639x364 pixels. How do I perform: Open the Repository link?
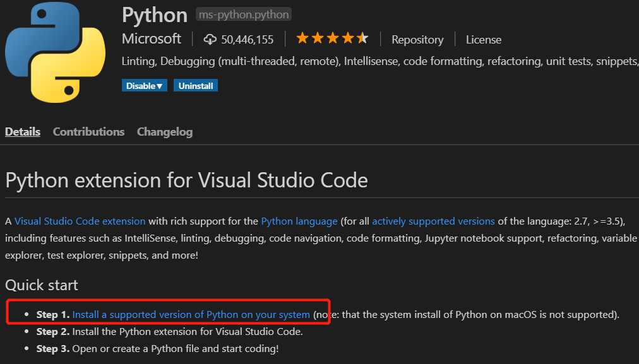[x=417, y=40]
